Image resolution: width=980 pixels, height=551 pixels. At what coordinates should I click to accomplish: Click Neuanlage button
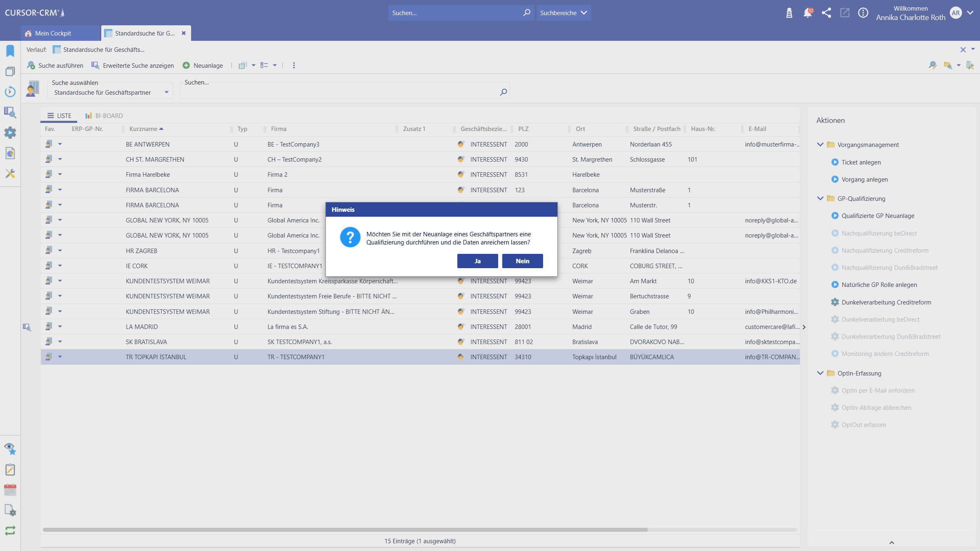point(203,65)
